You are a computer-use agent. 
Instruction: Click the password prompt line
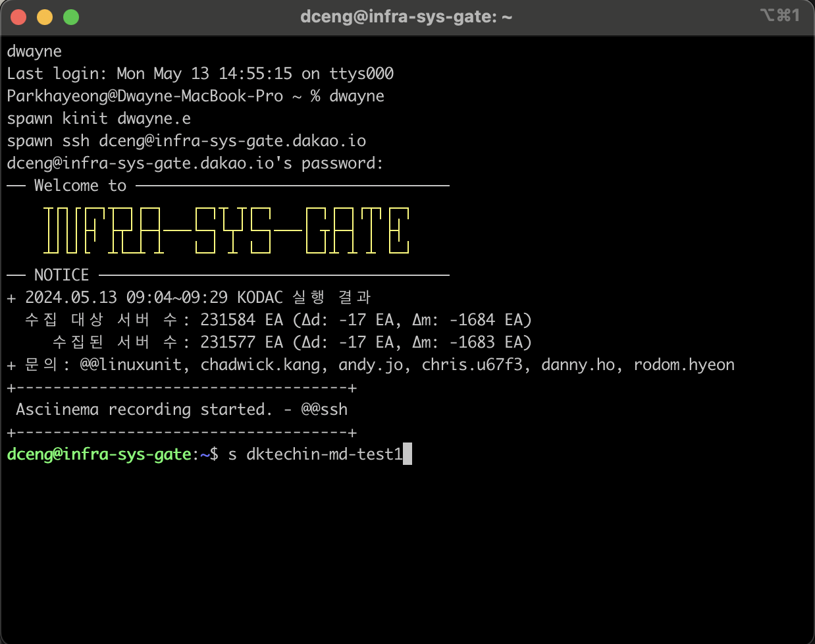click(x=195, y=163)
